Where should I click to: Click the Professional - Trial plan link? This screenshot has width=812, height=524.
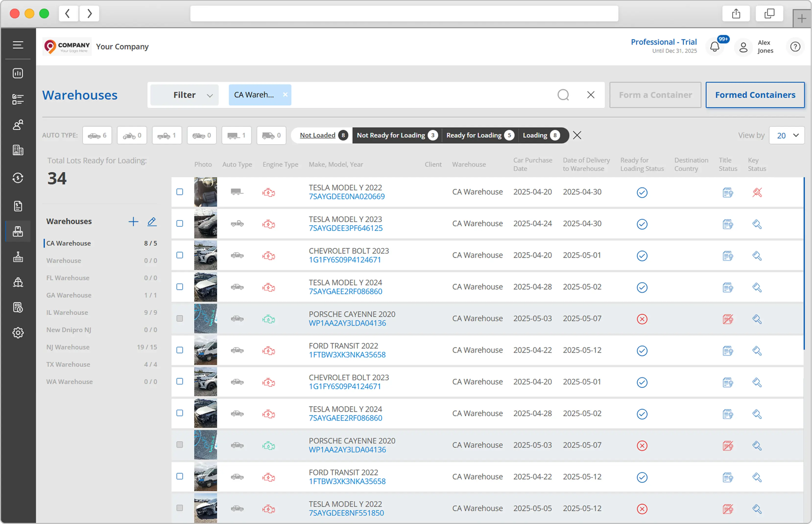coord(664,42)
